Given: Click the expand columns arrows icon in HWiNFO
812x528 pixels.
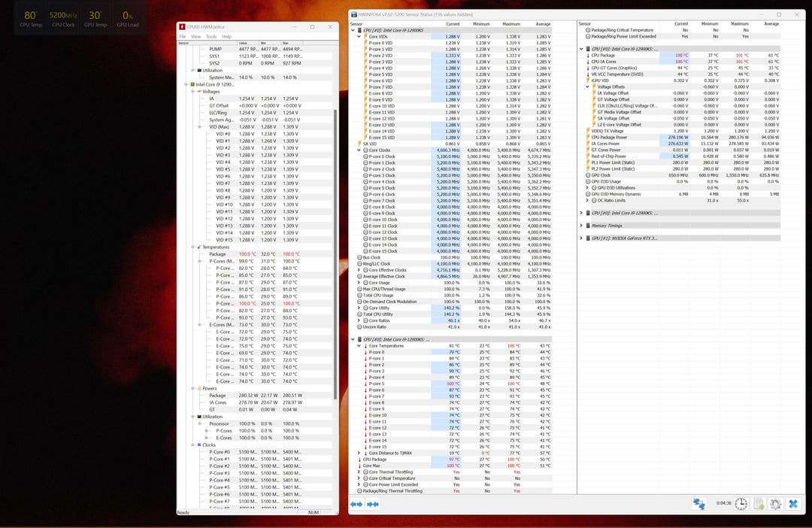Looking at the screenshot, I should coord(356,504).
